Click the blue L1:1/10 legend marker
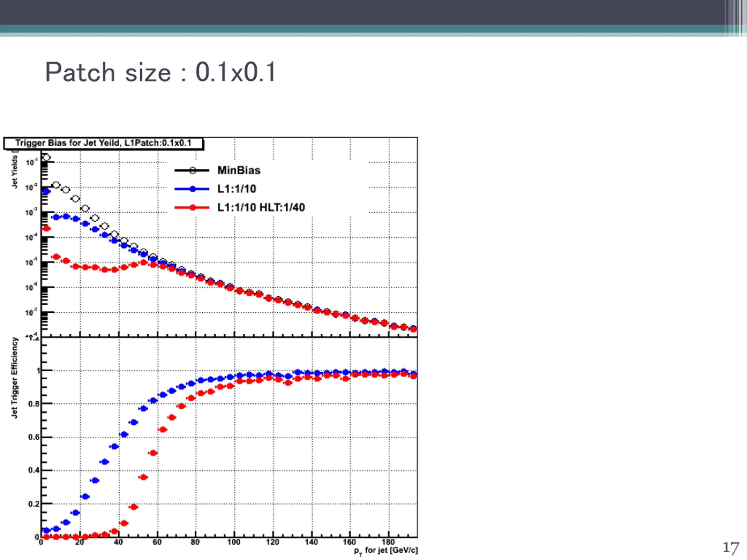This screenshot has width=747, height=560. tap(192, 189)
